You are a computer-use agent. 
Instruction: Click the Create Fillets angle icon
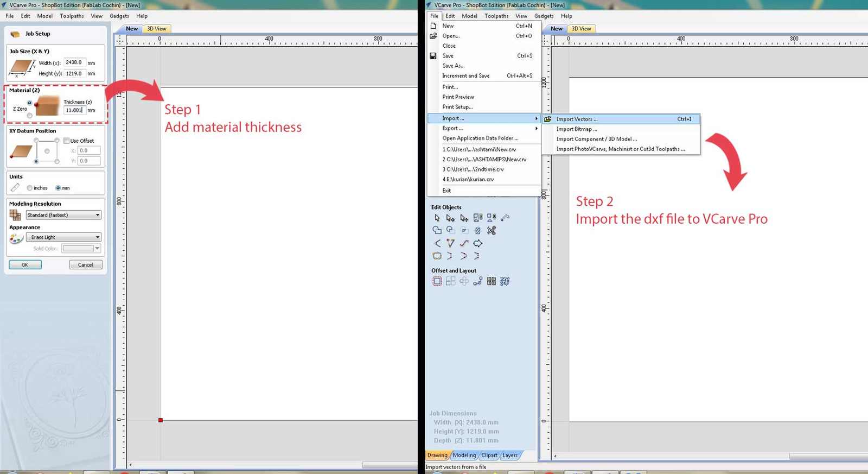pyautogui.click(x=437, y=243)
